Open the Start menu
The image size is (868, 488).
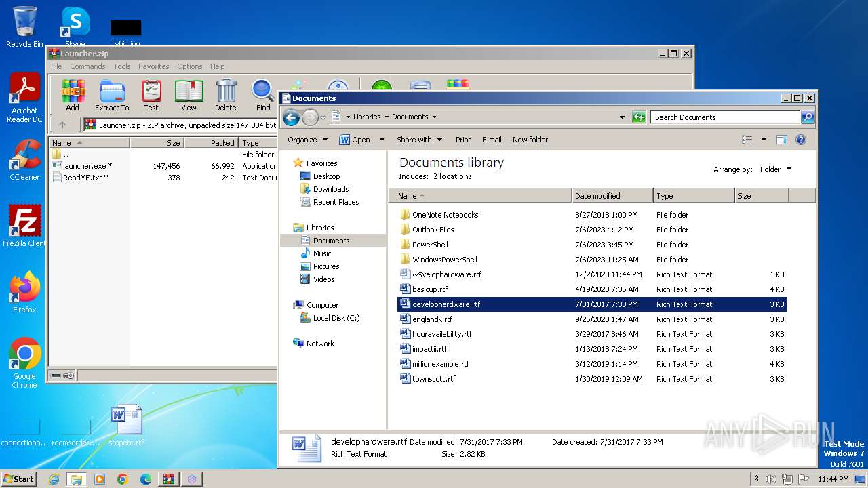coord(18,479)
